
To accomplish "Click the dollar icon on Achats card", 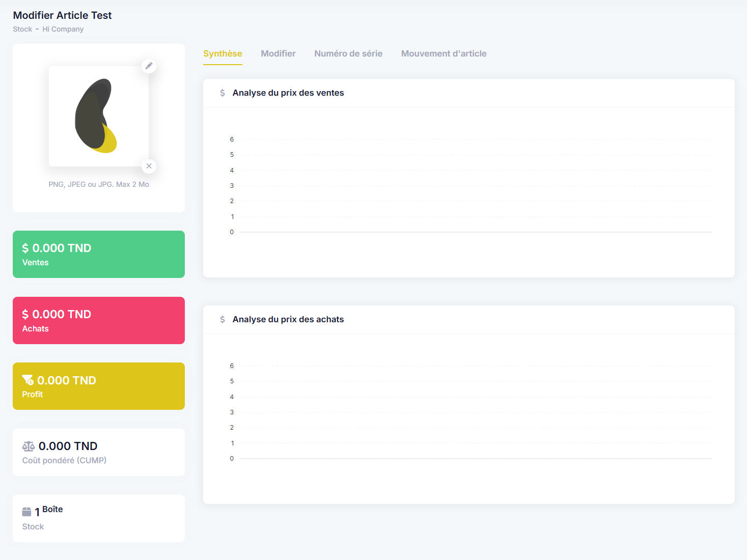I will tap(25, 314).
